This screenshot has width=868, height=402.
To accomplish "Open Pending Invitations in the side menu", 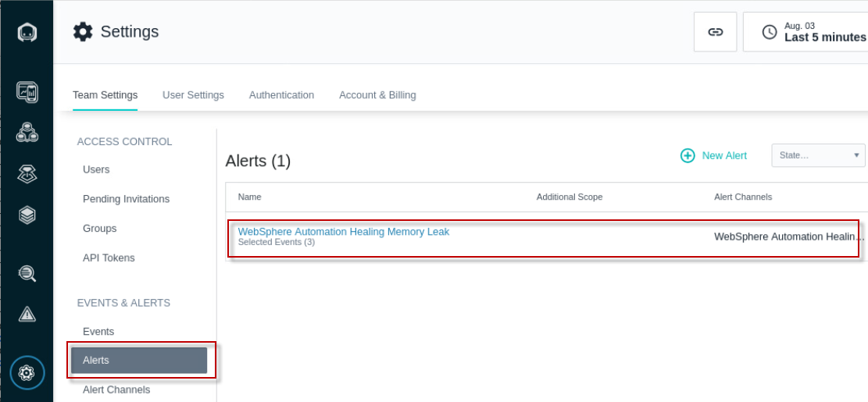I will coord(127,199).
